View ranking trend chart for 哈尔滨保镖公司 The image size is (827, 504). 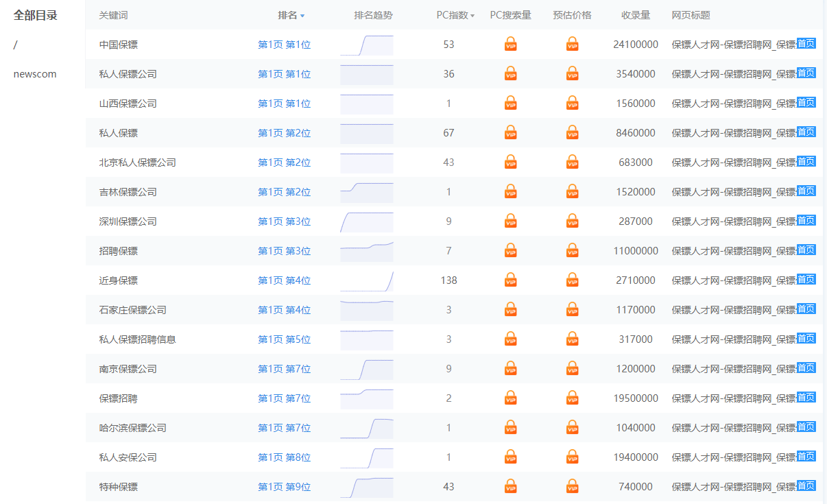(366, 428)
